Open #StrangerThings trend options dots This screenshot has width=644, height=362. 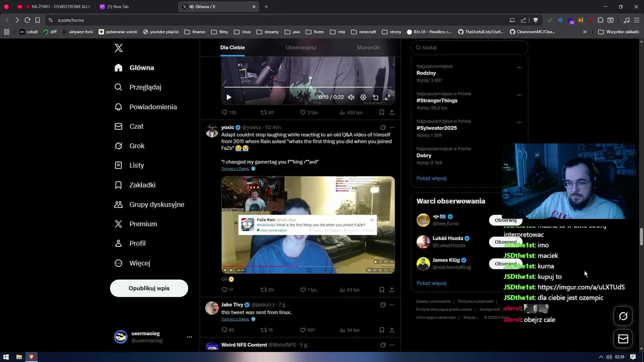pos(519,95)
